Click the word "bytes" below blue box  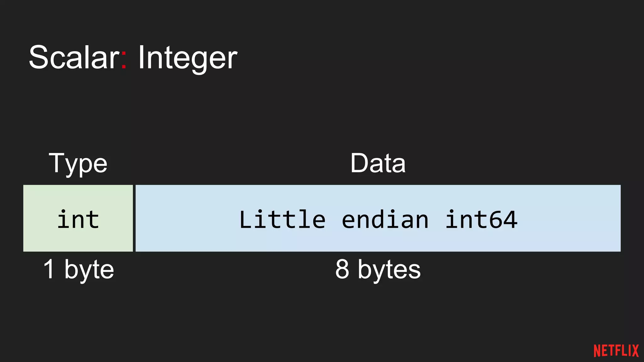389,270
